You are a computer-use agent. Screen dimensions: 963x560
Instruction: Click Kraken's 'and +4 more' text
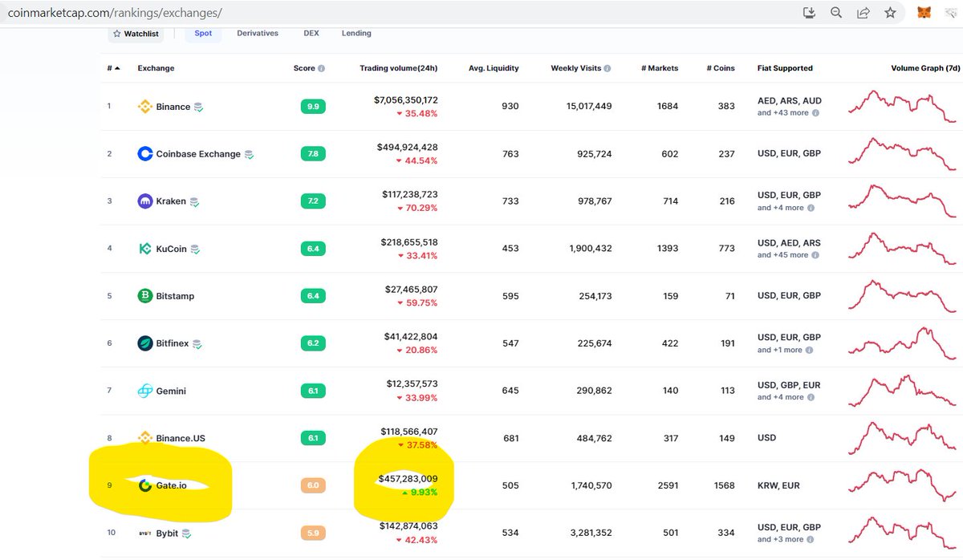click(780, 208)
